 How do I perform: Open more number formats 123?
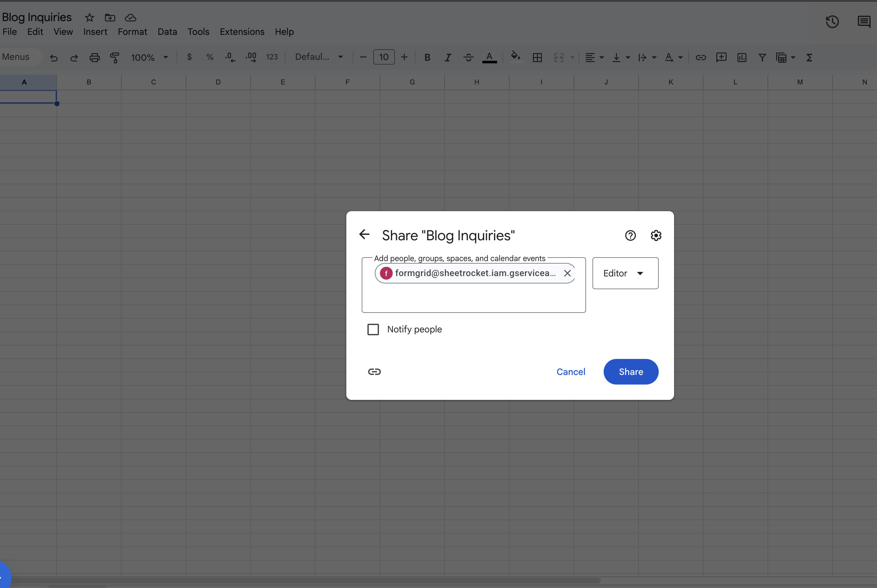pos(272,57)
